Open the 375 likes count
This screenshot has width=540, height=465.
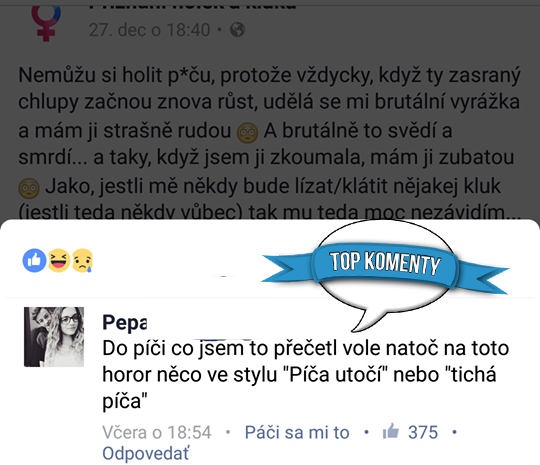(x=423, y=432)
